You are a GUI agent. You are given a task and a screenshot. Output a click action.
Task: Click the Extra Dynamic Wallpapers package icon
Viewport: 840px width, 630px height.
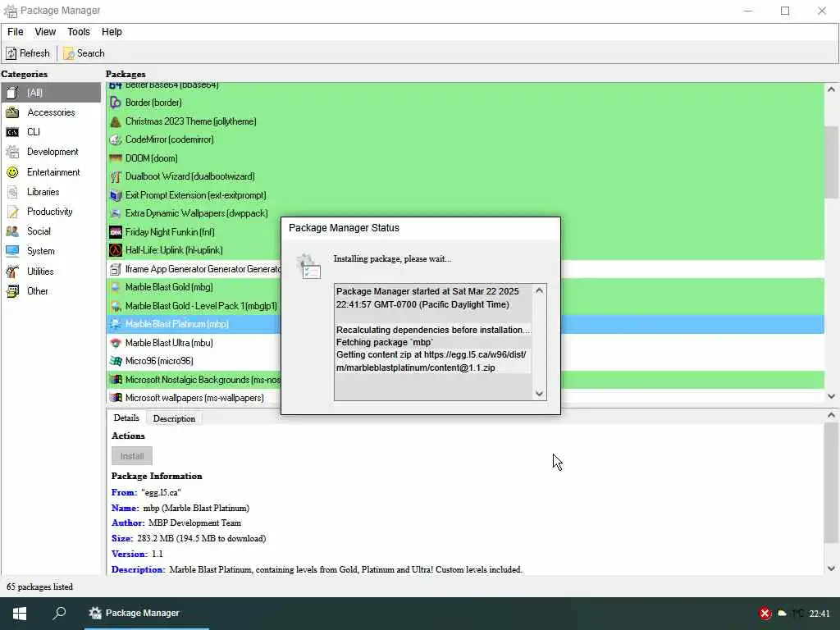click(115, 213)
